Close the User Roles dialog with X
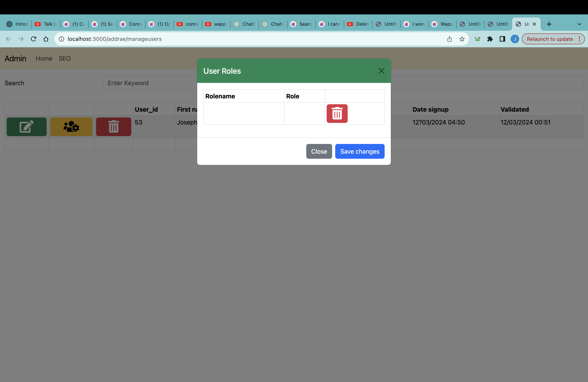The image size is (588, 382). tap(381, 71)
